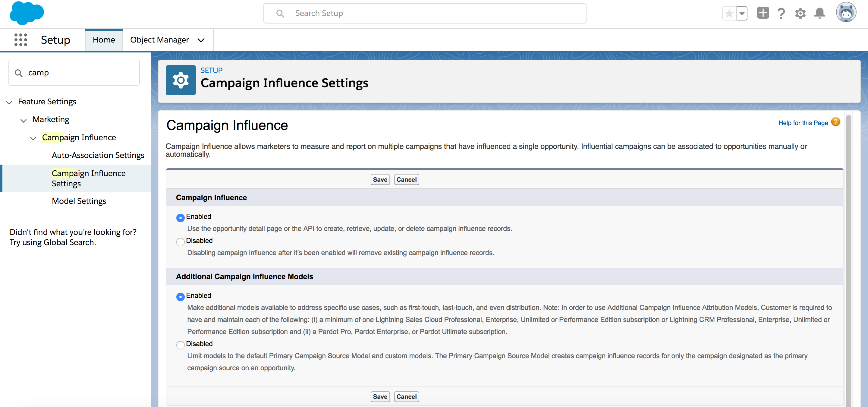868x407 pixels.
Task: Open the notifications bell
Action: click(x=819, y=14)
